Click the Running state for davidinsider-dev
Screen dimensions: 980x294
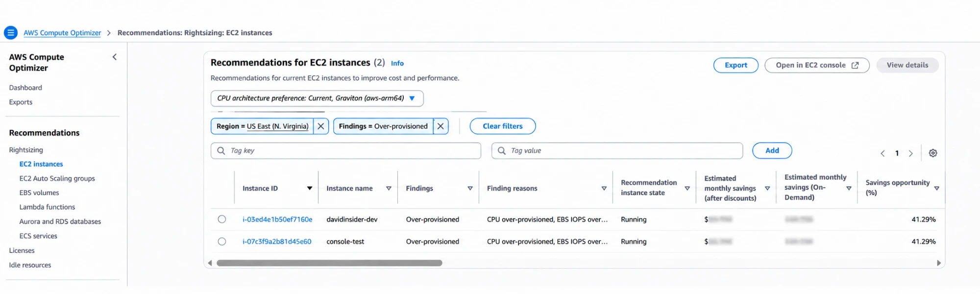click(634, 219)
